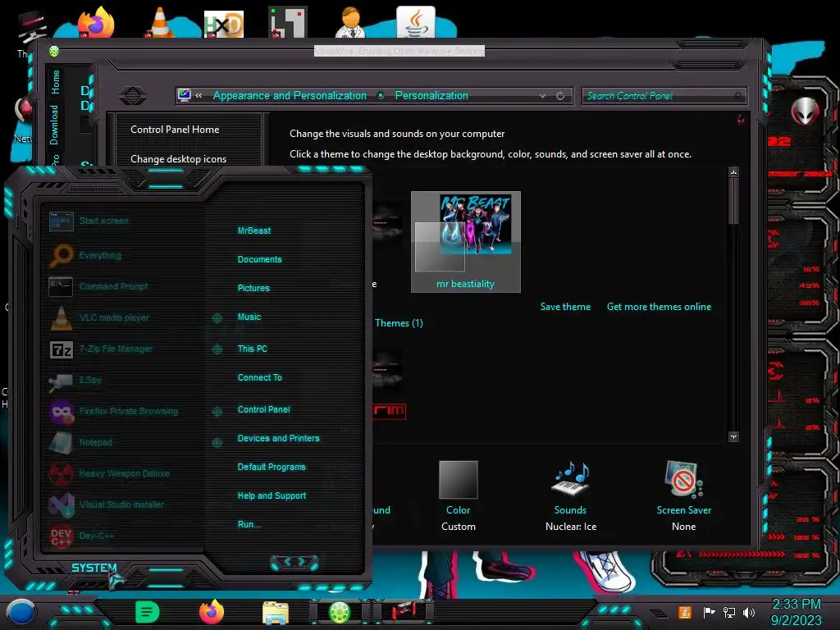The image size is (840, 630).
Task: Expand the VLC media player jump list arrow
Action: (x=217, y=317)
